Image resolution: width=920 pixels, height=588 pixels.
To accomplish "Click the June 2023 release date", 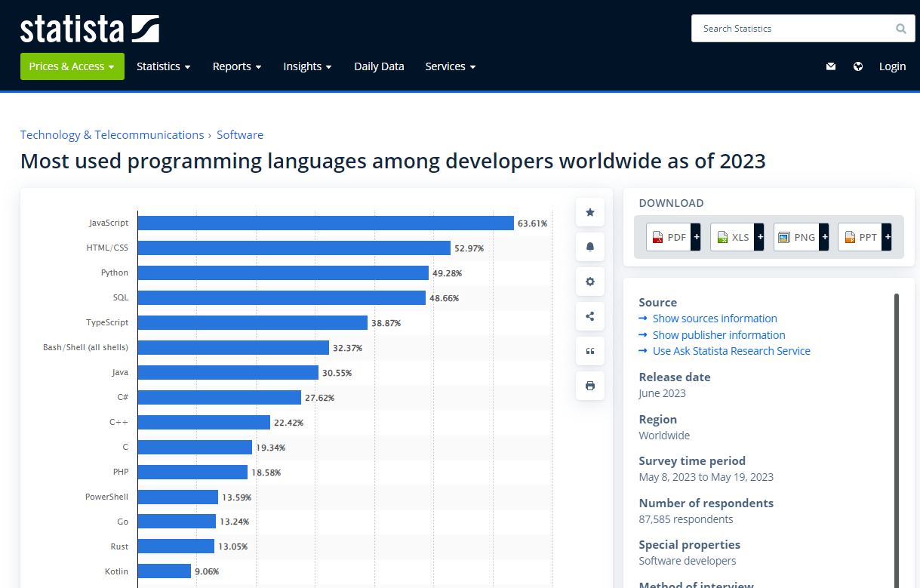I will pyautogui.click(x=662, y=393).
